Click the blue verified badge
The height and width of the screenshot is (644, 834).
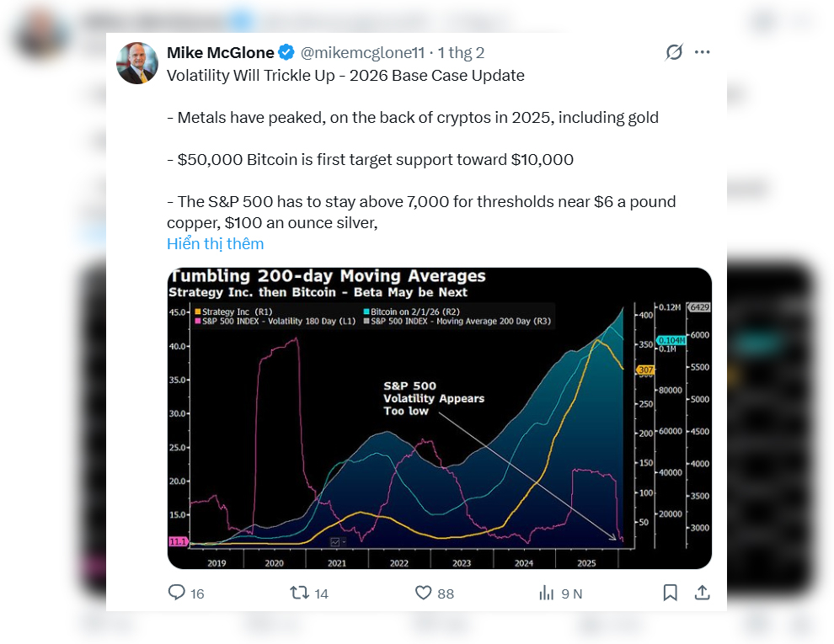click(286, 52)
